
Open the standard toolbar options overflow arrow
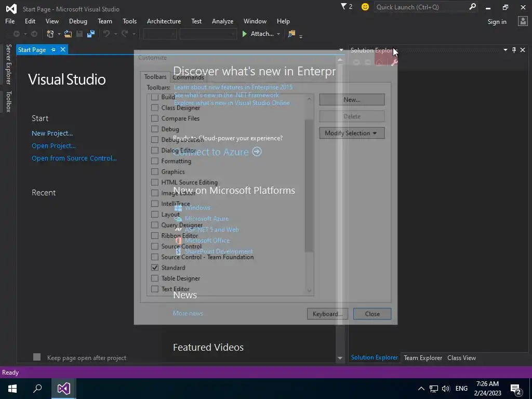pos(301,36)
